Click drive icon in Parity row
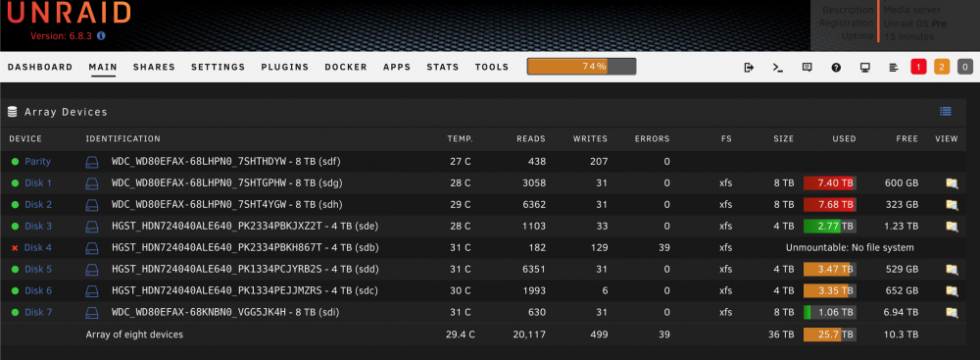 click(x=92, y=162)
